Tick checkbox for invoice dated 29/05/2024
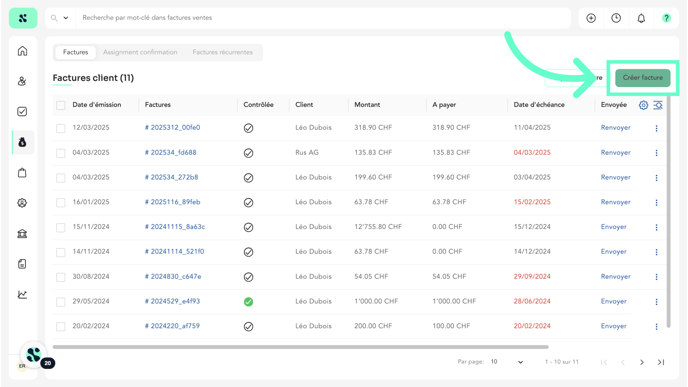 click(61, 301)
